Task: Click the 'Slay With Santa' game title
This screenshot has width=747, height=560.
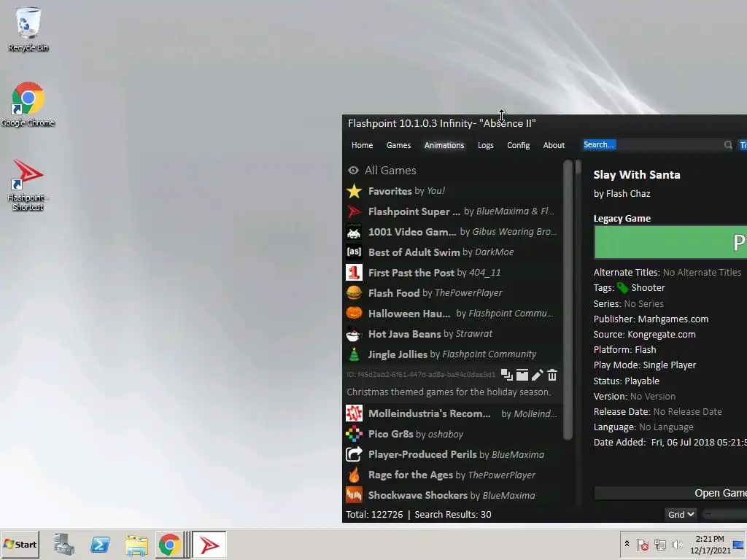Action: point(637,175)
